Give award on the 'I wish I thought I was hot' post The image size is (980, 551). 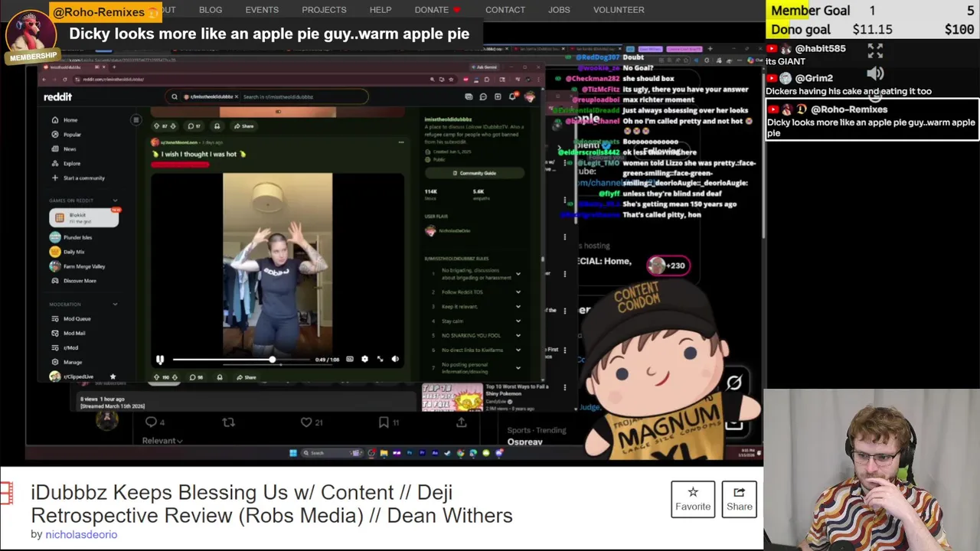pyautogui.click(x=220, y=377)
